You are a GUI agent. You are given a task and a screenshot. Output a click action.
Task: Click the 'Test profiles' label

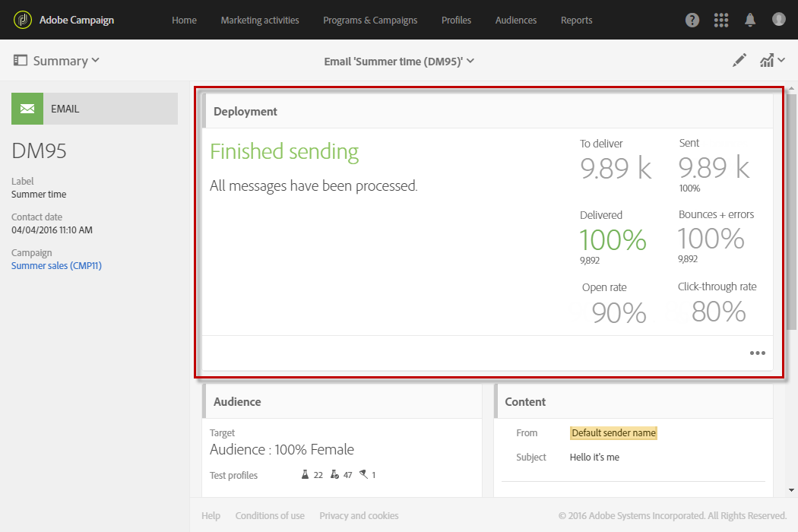coord(233,475)
